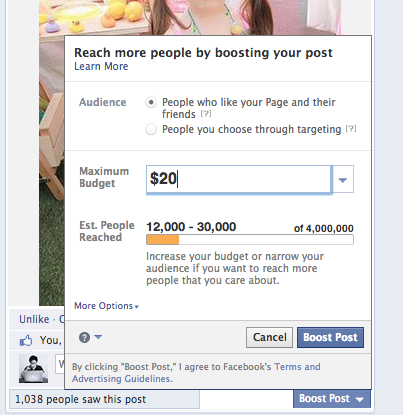Select audience of Page likers and their friends
The width and height of the screenshot is (403, 415).
[151, 102]
